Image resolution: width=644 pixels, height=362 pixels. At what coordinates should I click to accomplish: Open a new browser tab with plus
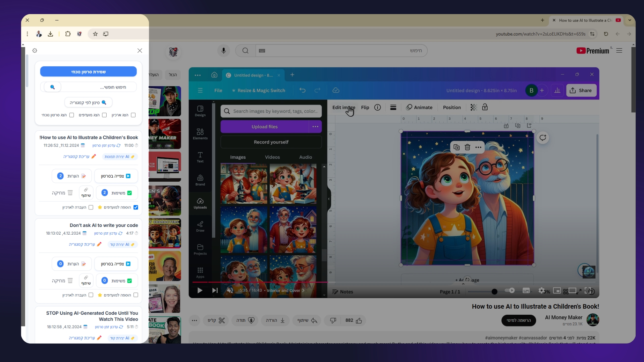pos(542,20)
